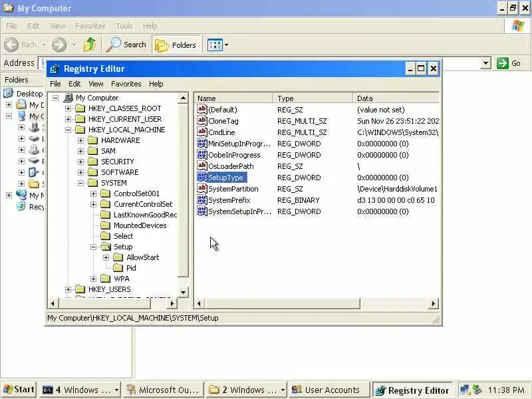The width and height of the screenshot is (532, 399).
Task: Click the OsLoaderPath string value icon
Action: (x=202, y=166)
